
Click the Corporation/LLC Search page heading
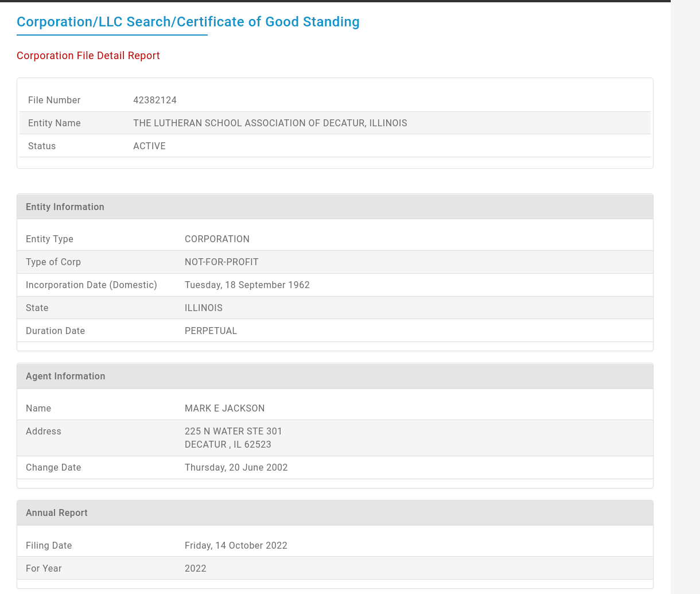tap(188, 22)
